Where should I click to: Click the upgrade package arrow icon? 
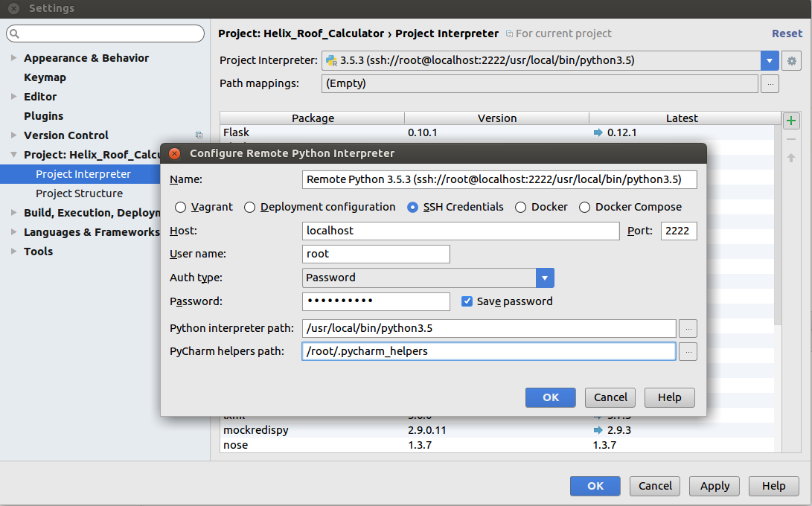(790, 158)
